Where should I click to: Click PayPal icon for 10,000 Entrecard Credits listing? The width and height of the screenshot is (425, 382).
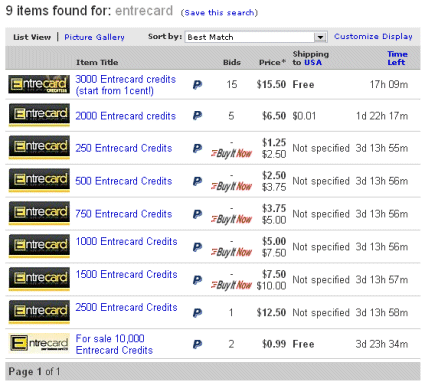[197, 344]
